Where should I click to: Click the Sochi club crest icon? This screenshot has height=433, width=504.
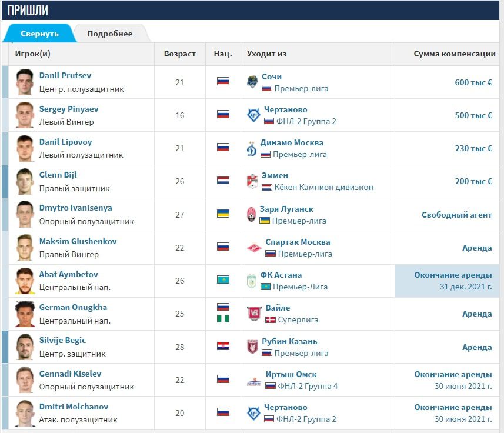coord(252,82)
